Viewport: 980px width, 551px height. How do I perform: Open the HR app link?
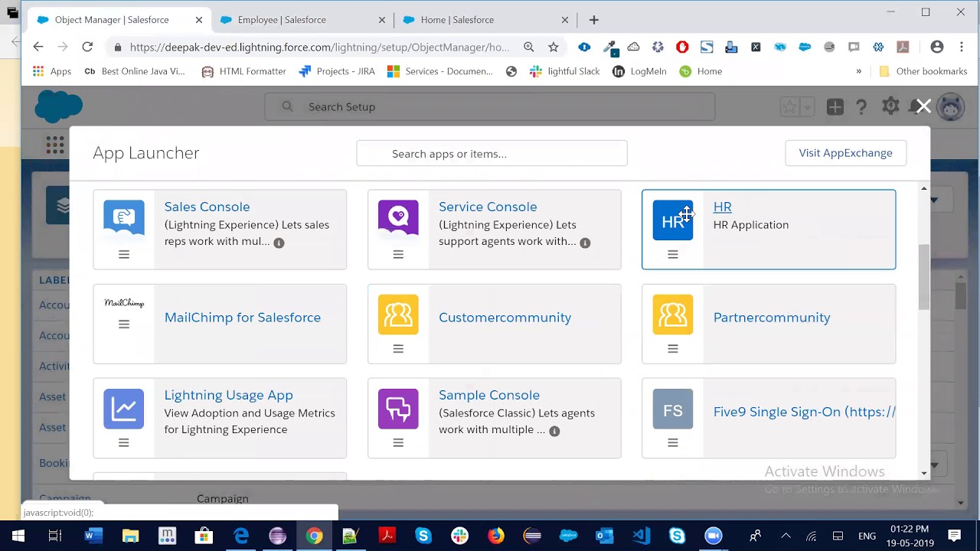[722, 207]
